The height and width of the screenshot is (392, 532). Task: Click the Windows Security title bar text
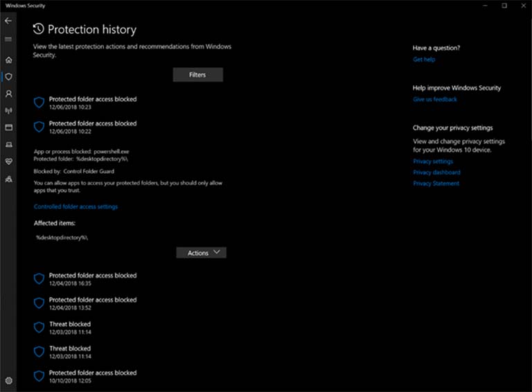pos(26,6)
